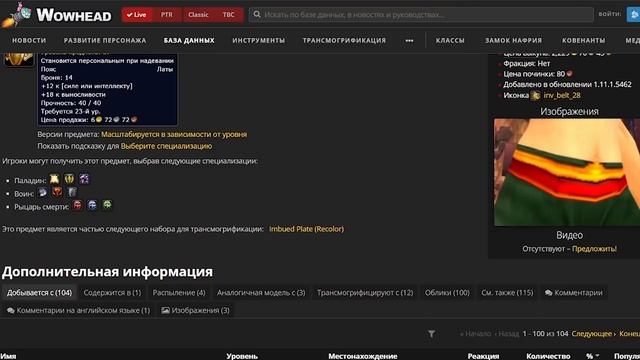This screenshot has height=360, width=640.
Task: Select the Изображения (3) tab
Action: 196,311
